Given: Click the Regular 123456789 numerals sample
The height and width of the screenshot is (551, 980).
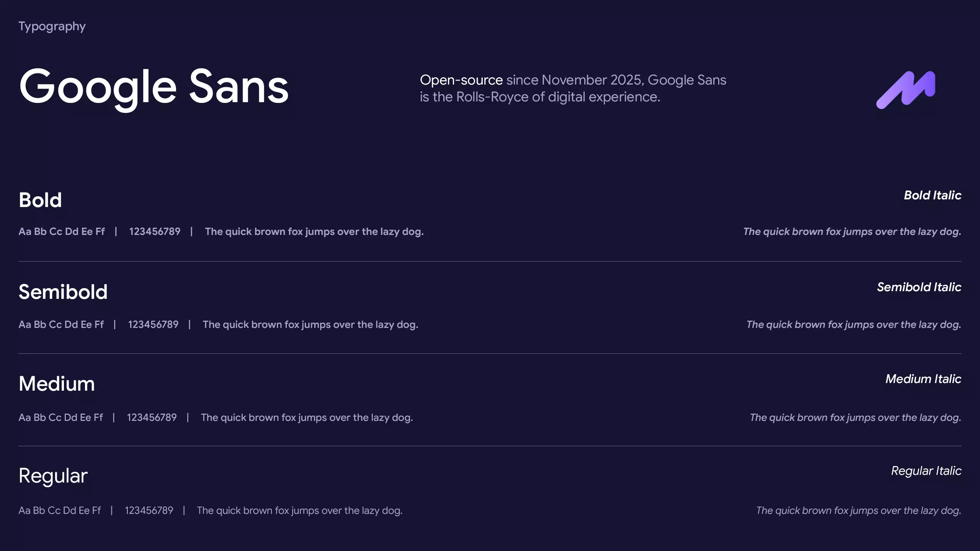Looking at the screenshot, I should click(149, 510).
